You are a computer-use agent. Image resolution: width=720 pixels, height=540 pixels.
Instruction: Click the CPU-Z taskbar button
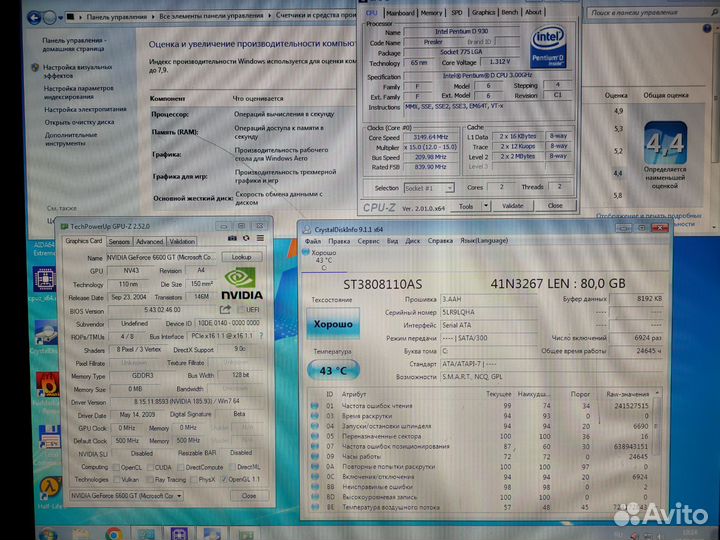179,534
